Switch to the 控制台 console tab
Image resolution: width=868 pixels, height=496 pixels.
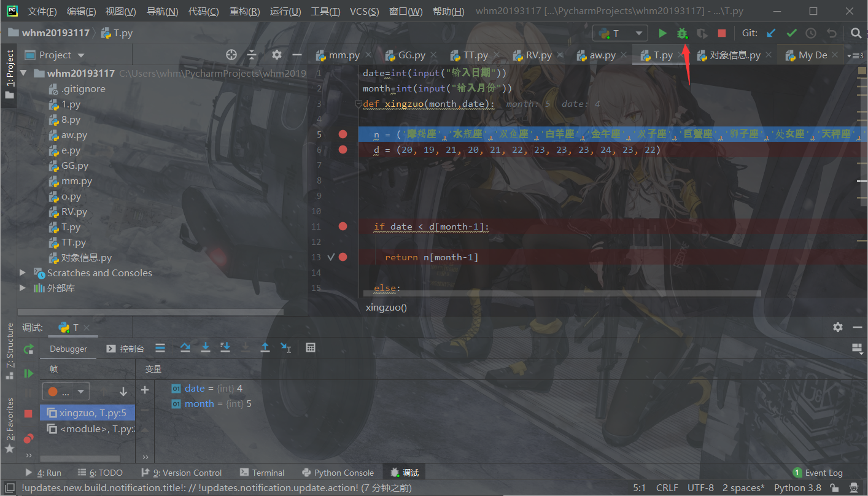click(x=125, y=349)
